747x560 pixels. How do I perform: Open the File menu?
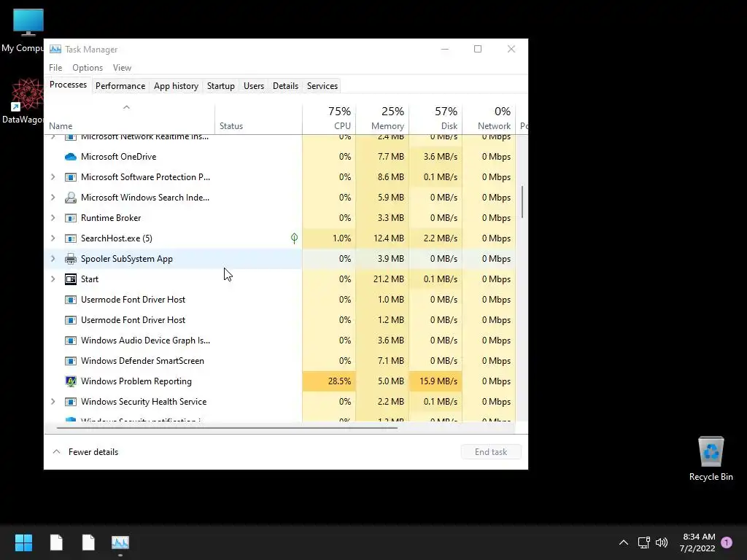[x=55, y=68]
